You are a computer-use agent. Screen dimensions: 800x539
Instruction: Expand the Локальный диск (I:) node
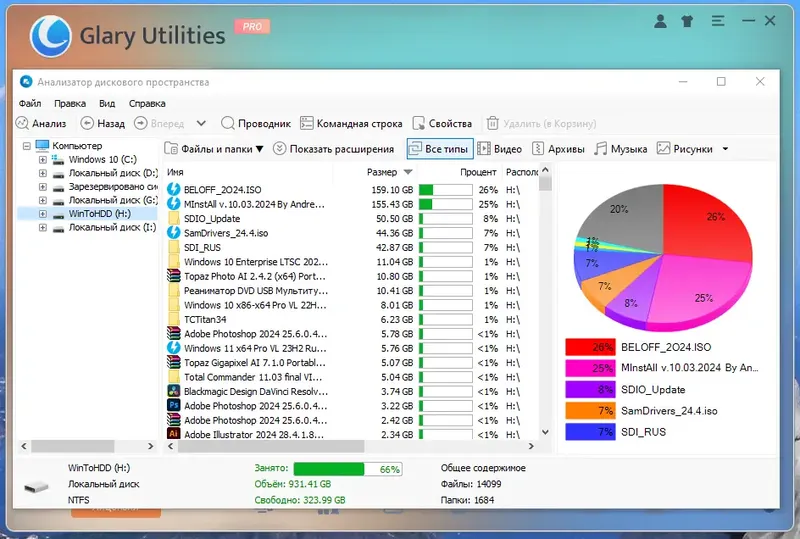click(43, 228)
